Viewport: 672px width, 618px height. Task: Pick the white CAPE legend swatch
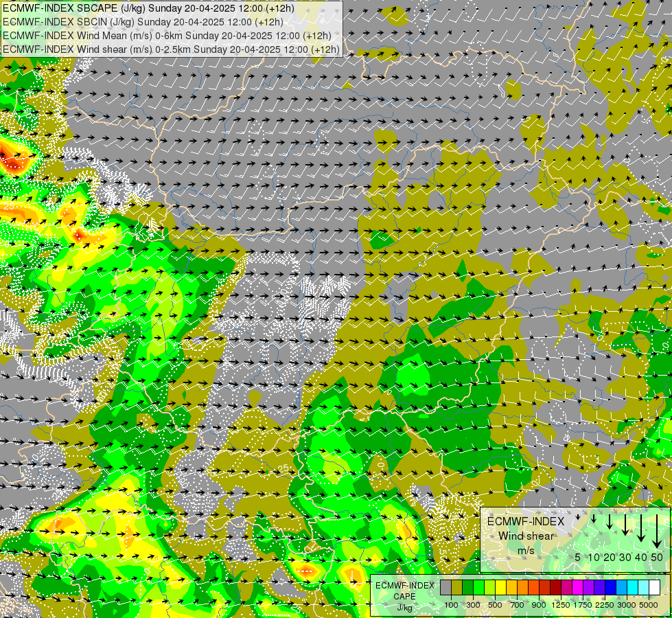[654, 588]
